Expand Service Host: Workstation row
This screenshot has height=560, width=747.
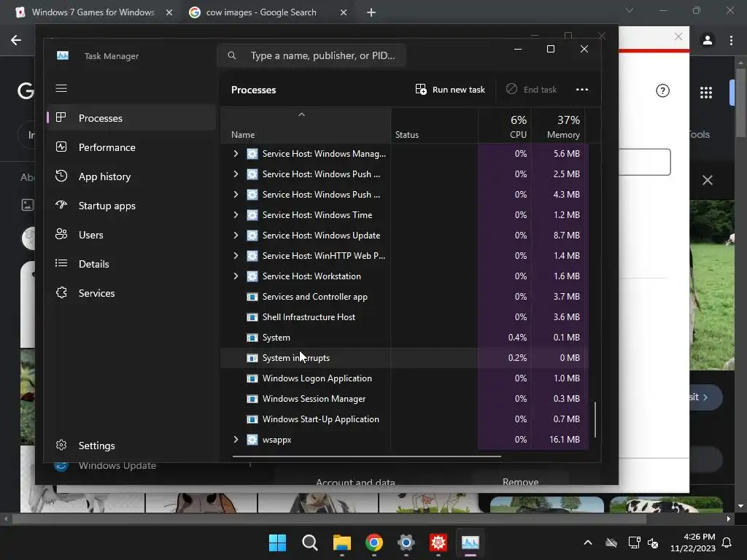pos(236,276)
